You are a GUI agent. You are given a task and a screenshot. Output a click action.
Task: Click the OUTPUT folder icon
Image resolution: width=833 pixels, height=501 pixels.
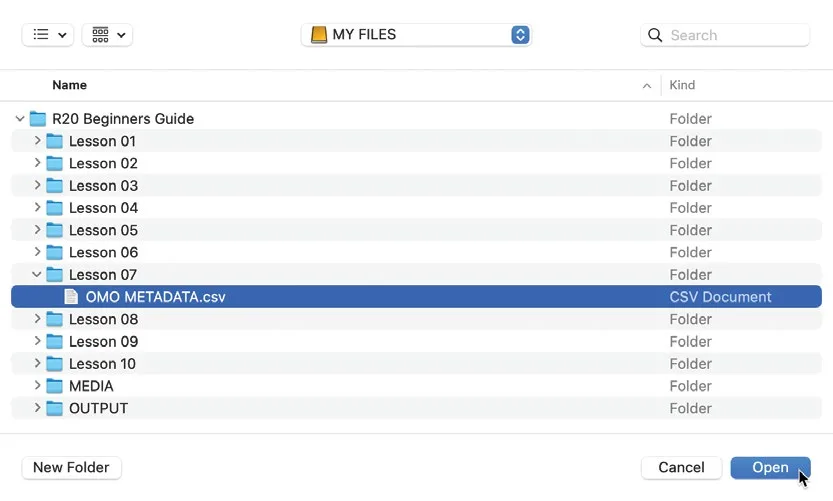pos(54,408)
